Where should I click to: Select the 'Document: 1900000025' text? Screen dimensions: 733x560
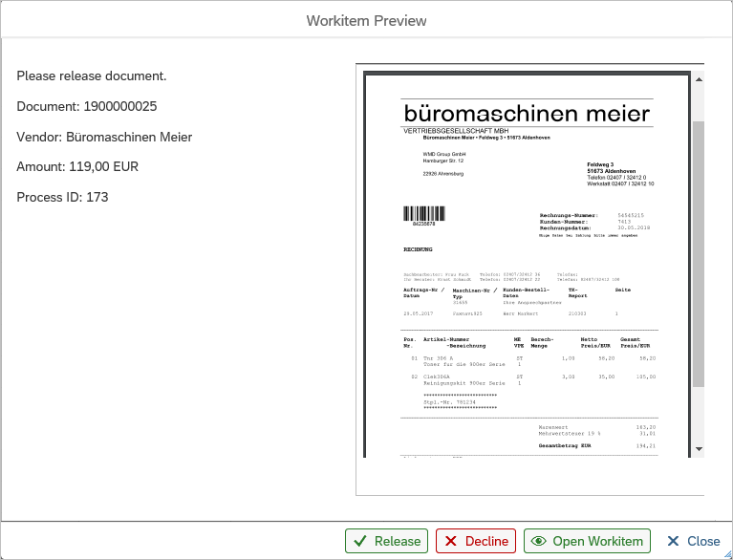(86, 106)
